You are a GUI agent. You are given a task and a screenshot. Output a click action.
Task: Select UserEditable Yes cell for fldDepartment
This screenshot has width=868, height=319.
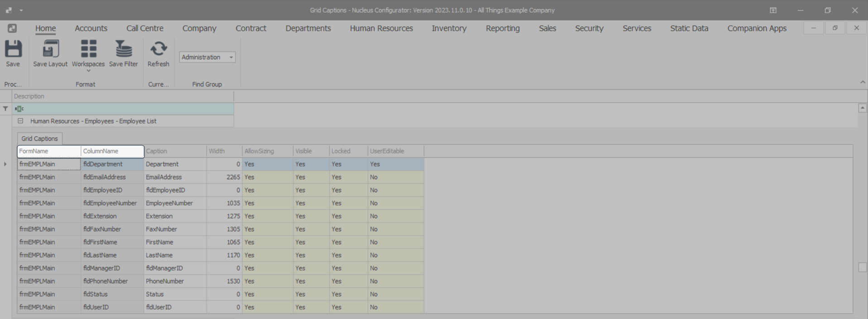click(x=396, y=164)
